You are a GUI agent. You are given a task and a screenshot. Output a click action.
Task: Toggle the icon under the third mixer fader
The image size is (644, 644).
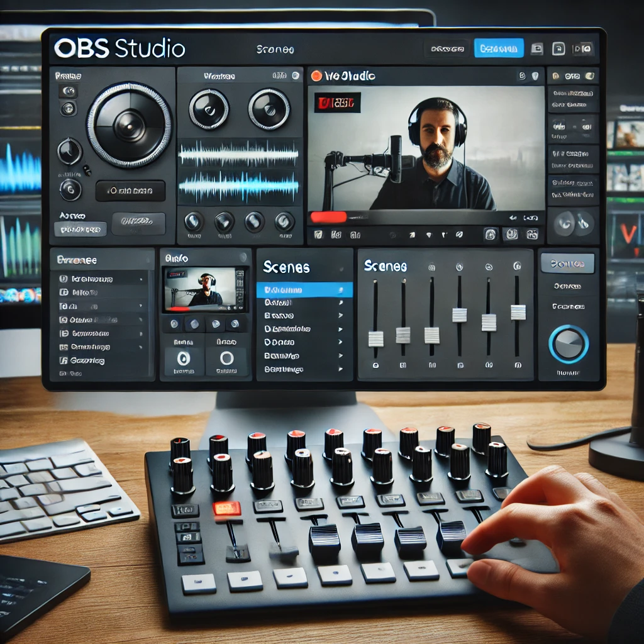coord(432,365)
